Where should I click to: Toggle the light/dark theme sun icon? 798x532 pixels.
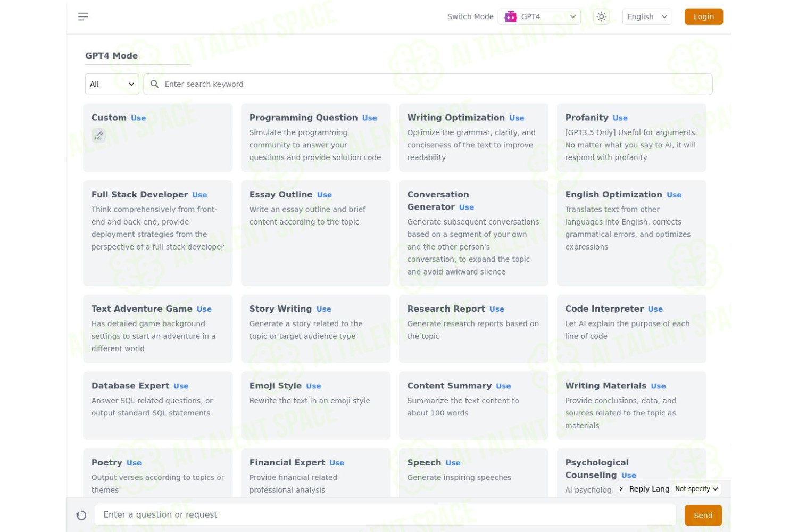click(x=601, y=16)
